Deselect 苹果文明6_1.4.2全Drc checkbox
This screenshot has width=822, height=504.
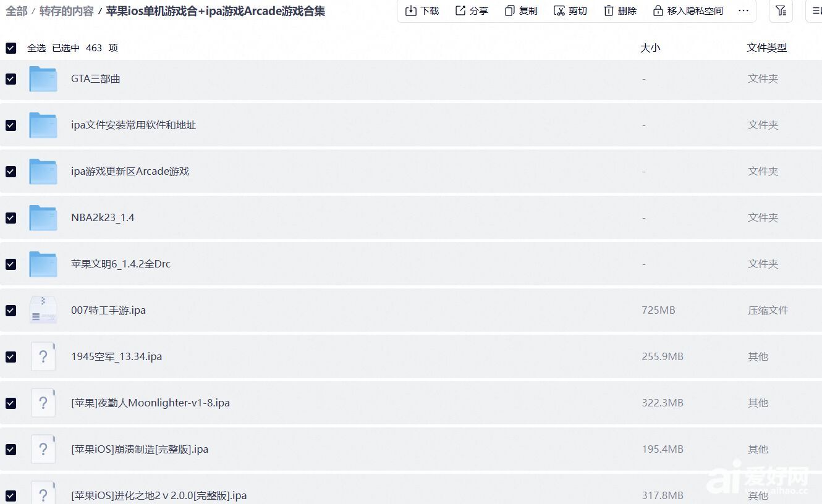tap(11, 264)
